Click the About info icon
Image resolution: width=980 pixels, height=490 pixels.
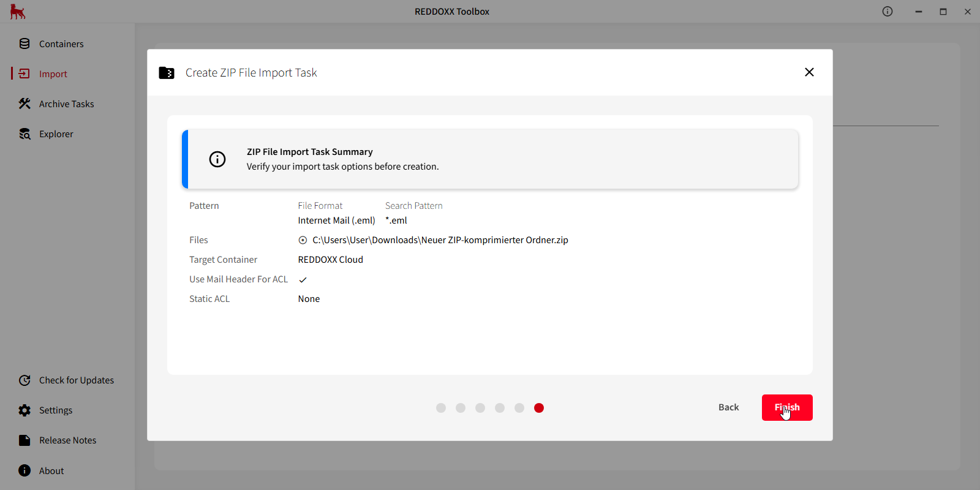coord(24,470)
